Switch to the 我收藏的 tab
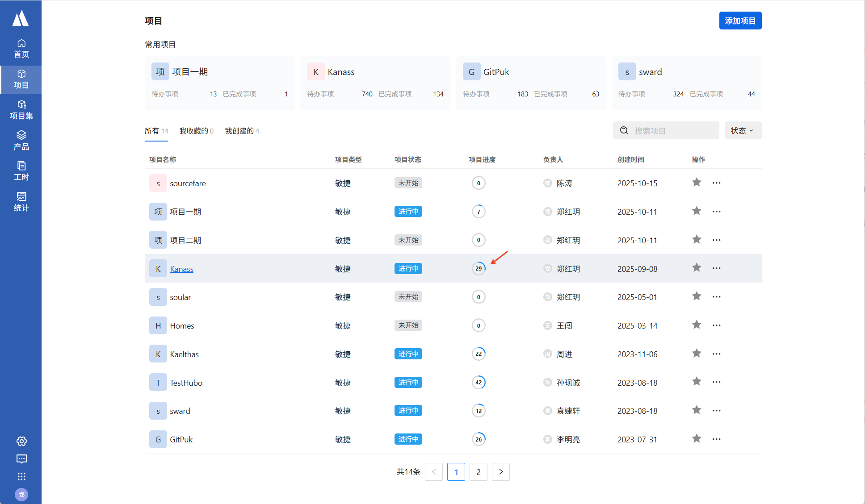865x504 pixels. click(196, 131)
